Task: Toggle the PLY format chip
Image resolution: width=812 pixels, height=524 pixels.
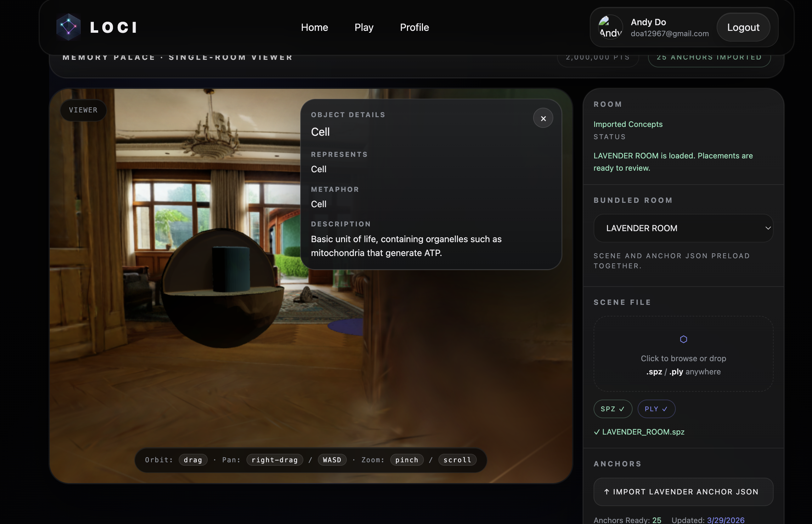Action: point(656,409)
